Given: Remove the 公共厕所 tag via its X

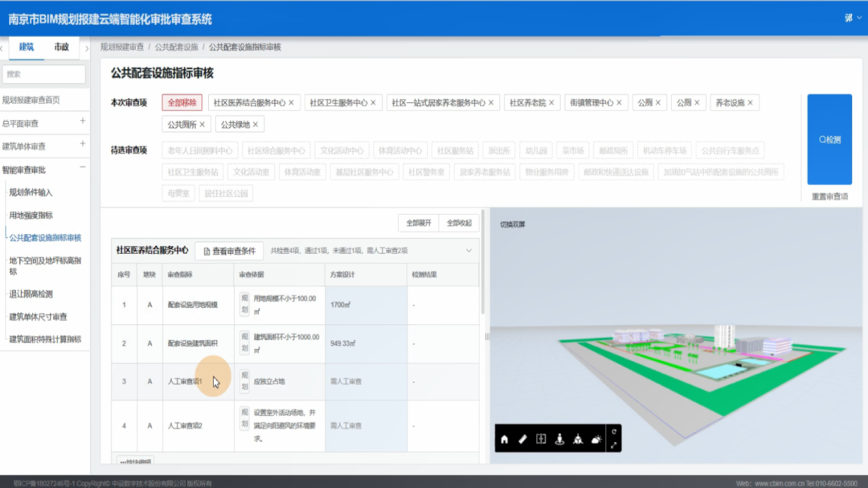Looking at the screenshot, I should (x=202, y=125).
